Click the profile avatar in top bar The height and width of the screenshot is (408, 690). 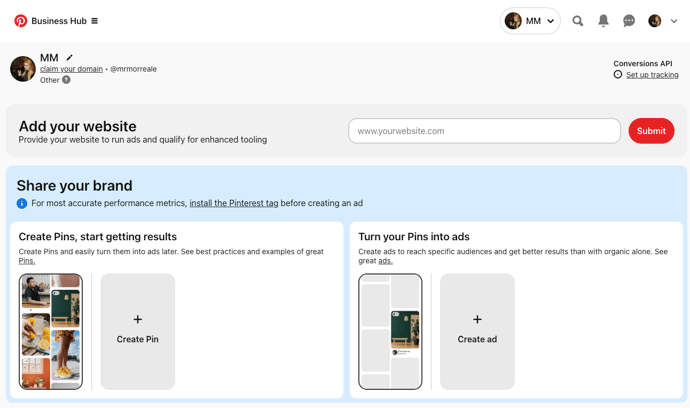(654, 21)
